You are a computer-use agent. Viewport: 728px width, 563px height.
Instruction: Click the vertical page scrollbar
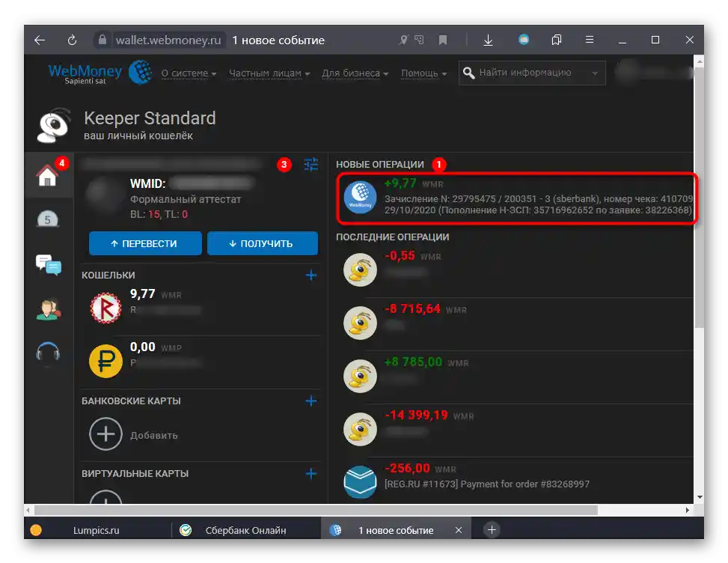[700, 198]
